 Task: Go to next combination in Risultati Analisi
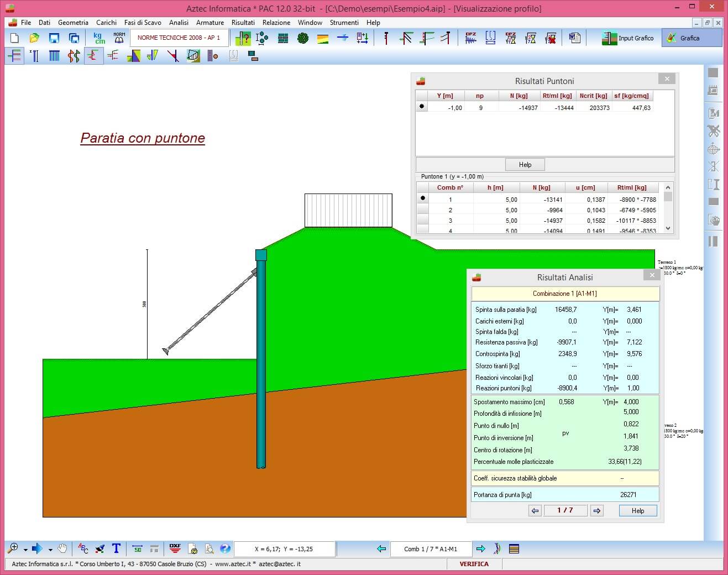pyautogui.click(x=596, y=511)
